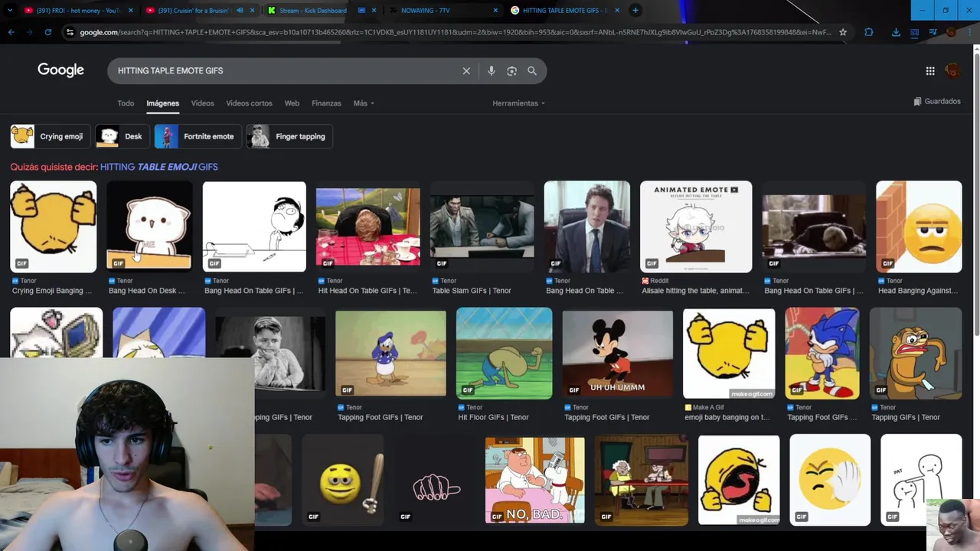Switch to the Cruisin' for a Bruisin' tab
Image resolution: width=980 pixels, height=551 pixels.
pos(195,10)
